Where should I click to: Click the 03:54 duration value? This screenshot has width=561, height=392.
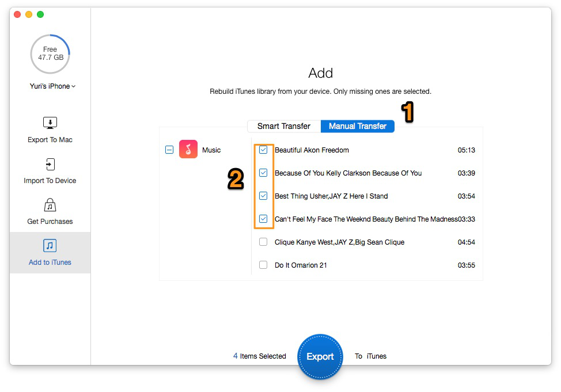tap(466, 196)
